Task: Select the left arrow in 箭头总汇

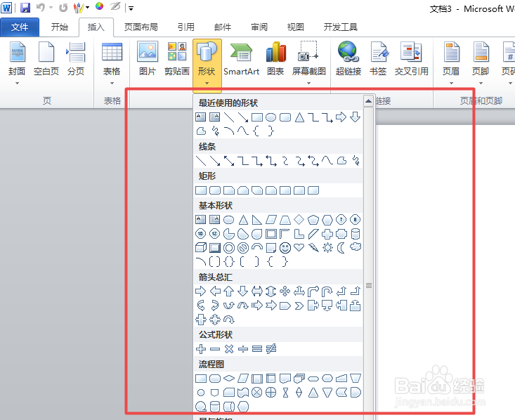Action: 215,291
